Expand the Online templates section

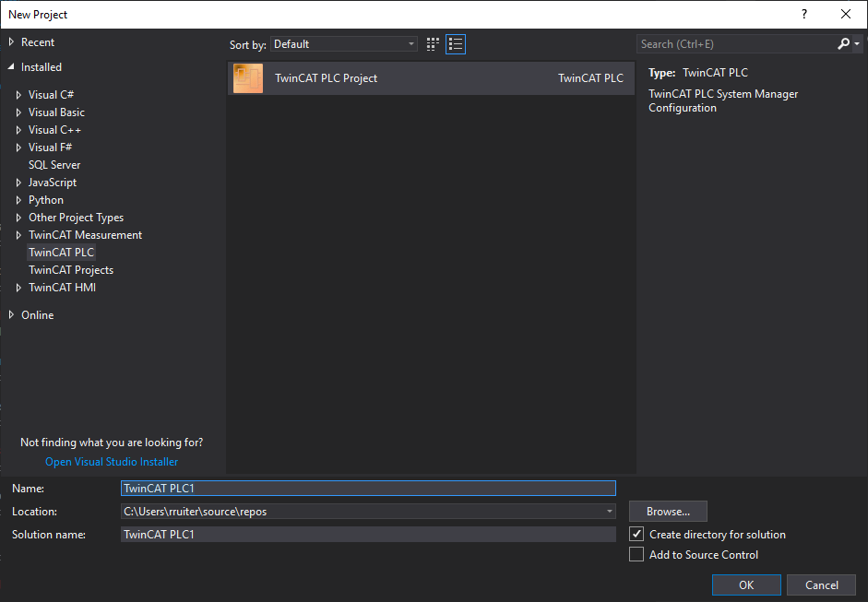click(11, 315)
